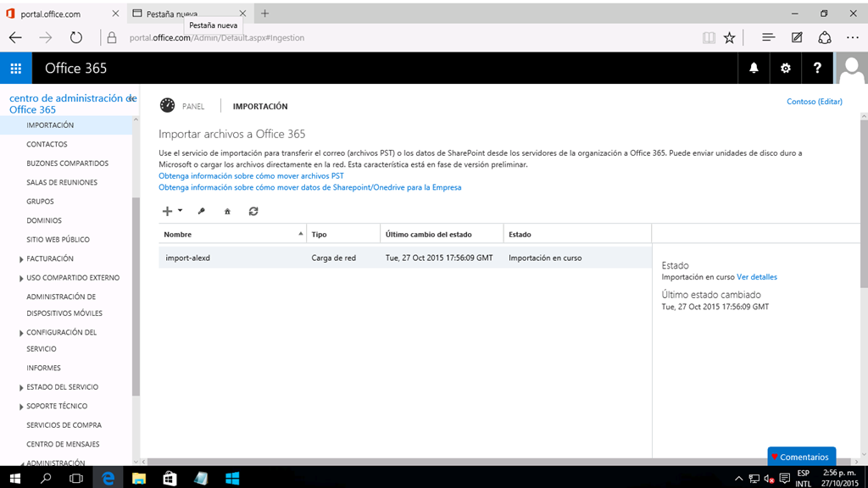Open File Explorer from the Windows taskbar
Screen dimensions: 868x488
[139, 478]
